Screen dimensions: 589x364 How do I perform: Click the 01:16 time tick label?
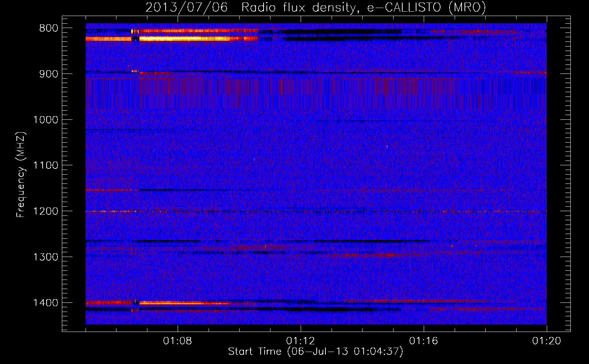click(x=424, y=341)
